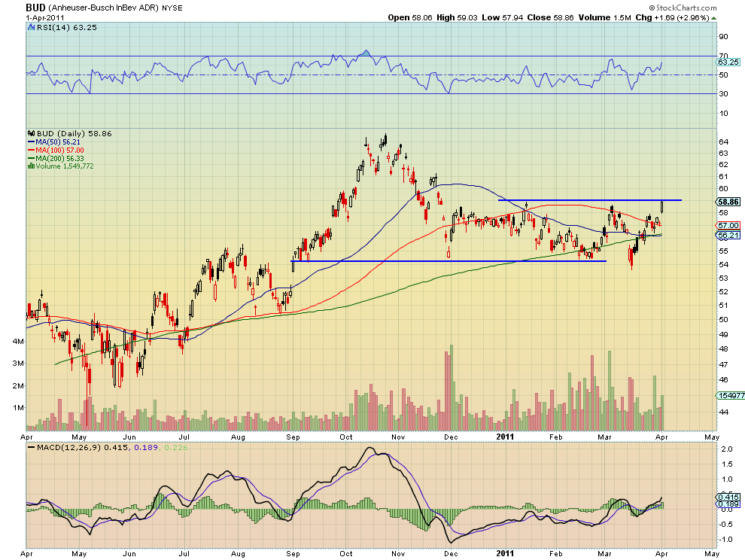The height and width of the screenshot is (560, 745).
Task: Click the BUD (Daily) 58.86 legend label
Action: pyautogui.click(x=74, y=133)
